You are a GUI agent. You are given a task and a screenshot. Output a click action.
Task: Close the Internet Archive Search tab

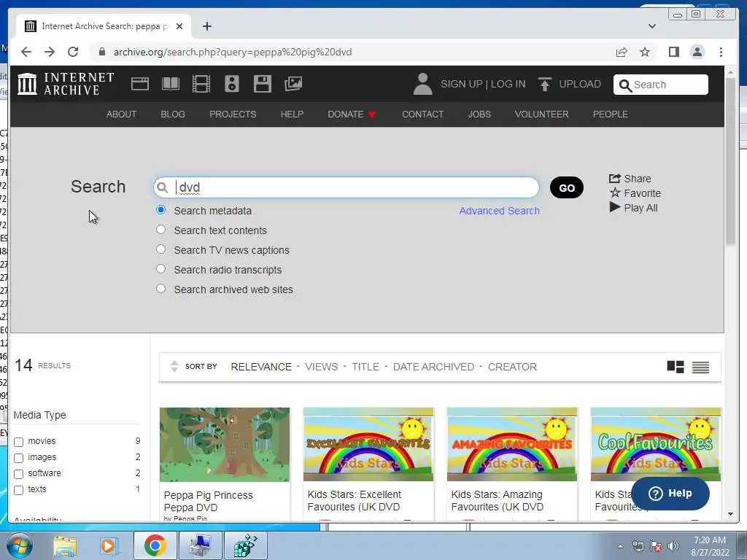tap(179, 26)
